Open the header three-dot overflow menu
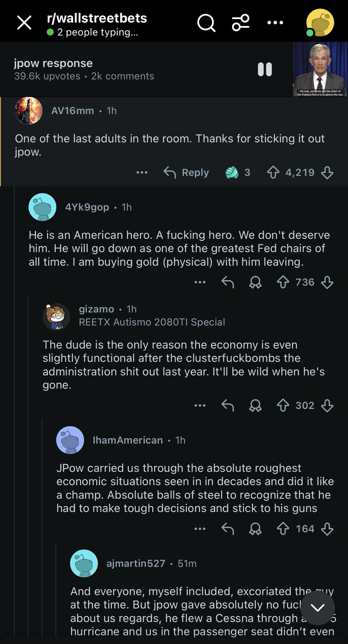 click(x=275, y=23)
